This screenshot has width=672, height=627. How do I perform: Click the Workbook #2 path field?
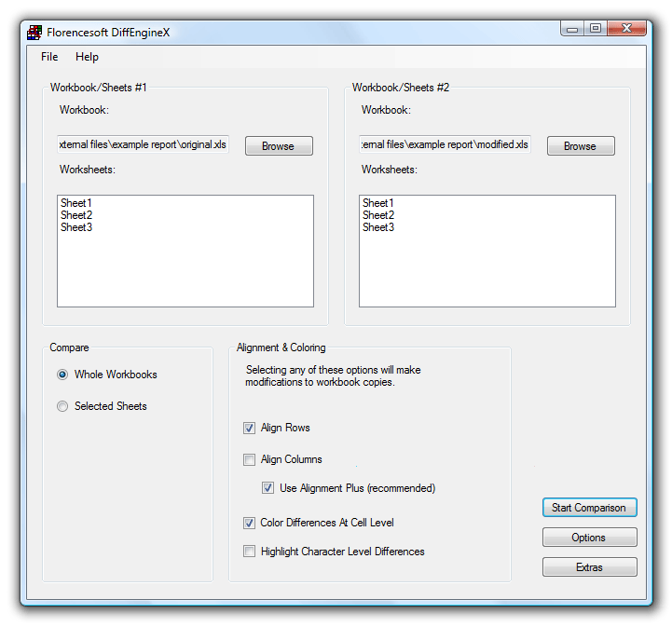tap(445, 144)
